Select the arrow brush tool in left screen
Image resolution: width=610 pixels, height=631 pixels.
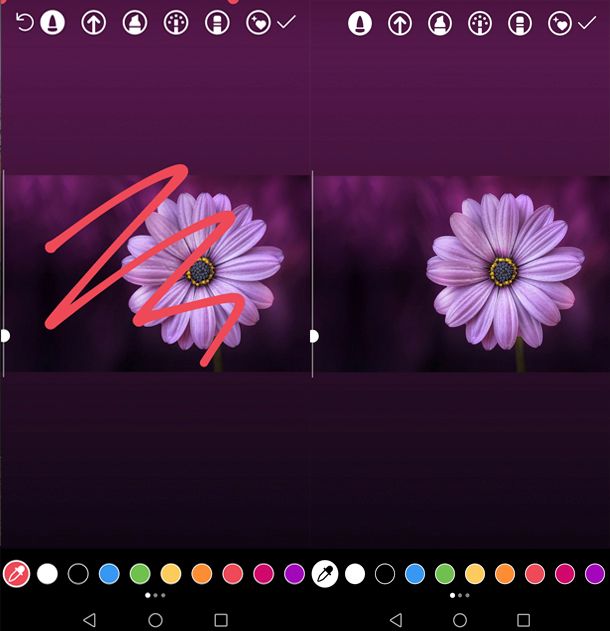point(93,22)
